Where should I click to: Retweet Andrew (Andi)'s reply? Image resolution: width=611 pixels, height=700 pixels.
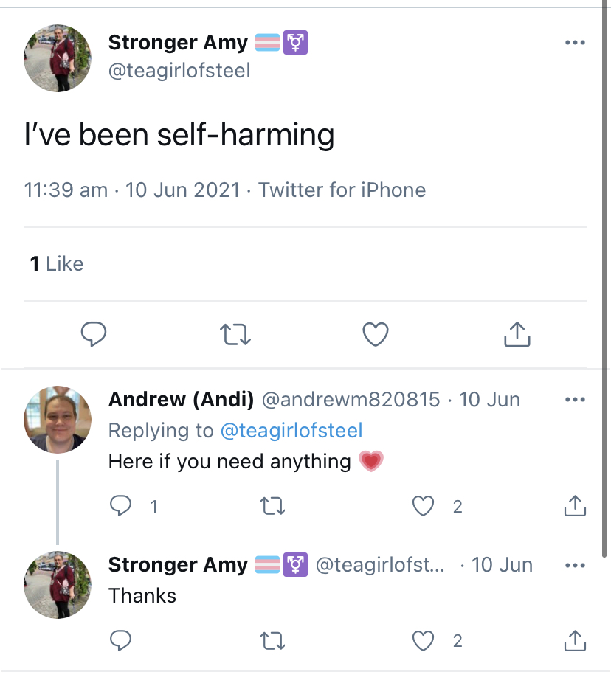272,506
